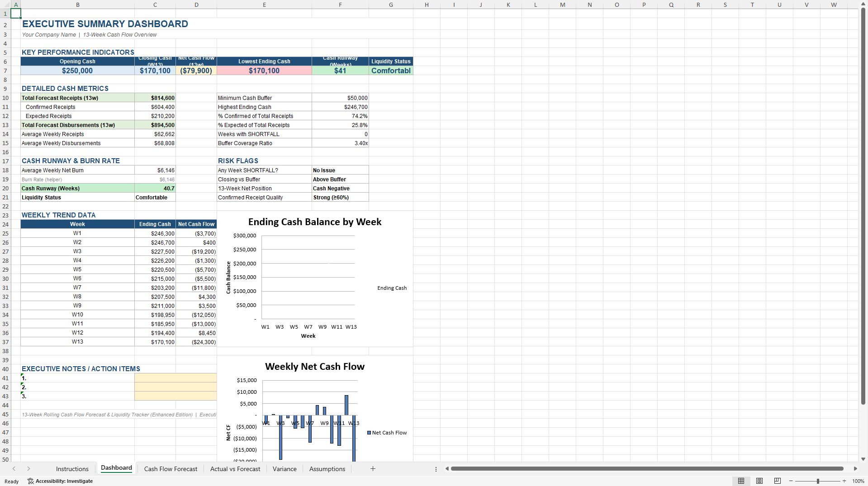868x486 pixels.
Task: Select the Cash Negative risk flag
Action: point(340,188)
